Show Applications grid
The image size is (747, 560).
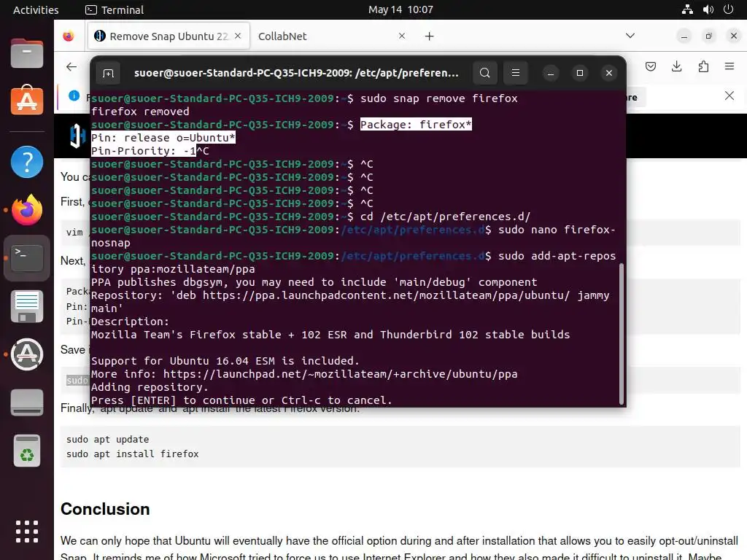click(x=27, y=531)
